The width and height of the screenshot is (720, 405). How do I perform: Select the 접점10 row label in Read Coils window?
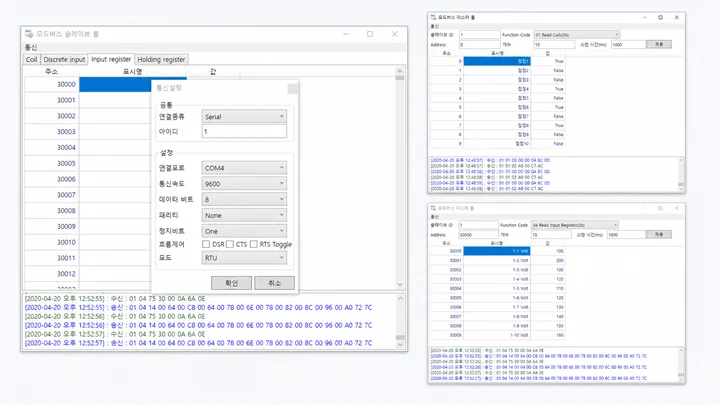(497, 144)
